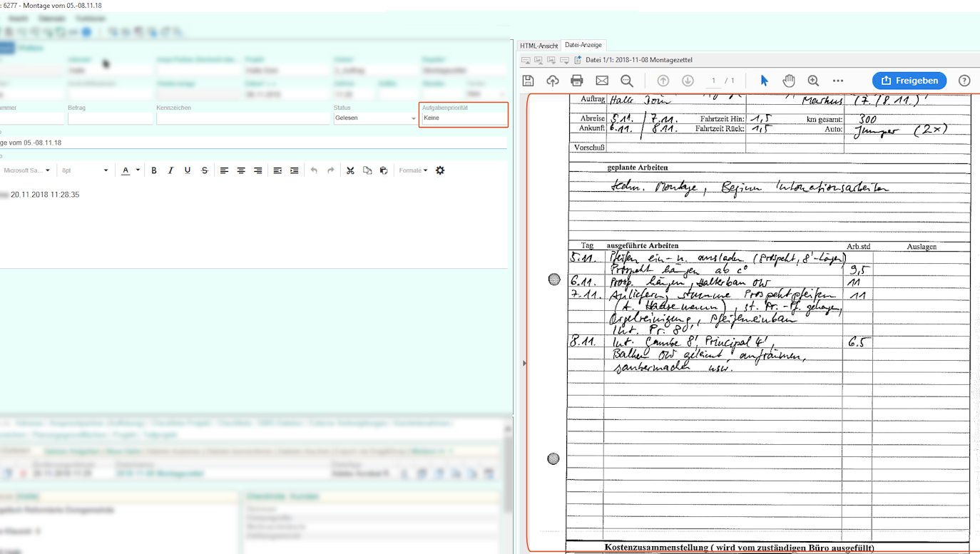This screenshot has height=554, width=980.
Task: Open the Status dropdown showing Gelesen
Action: tap(375, 118)
